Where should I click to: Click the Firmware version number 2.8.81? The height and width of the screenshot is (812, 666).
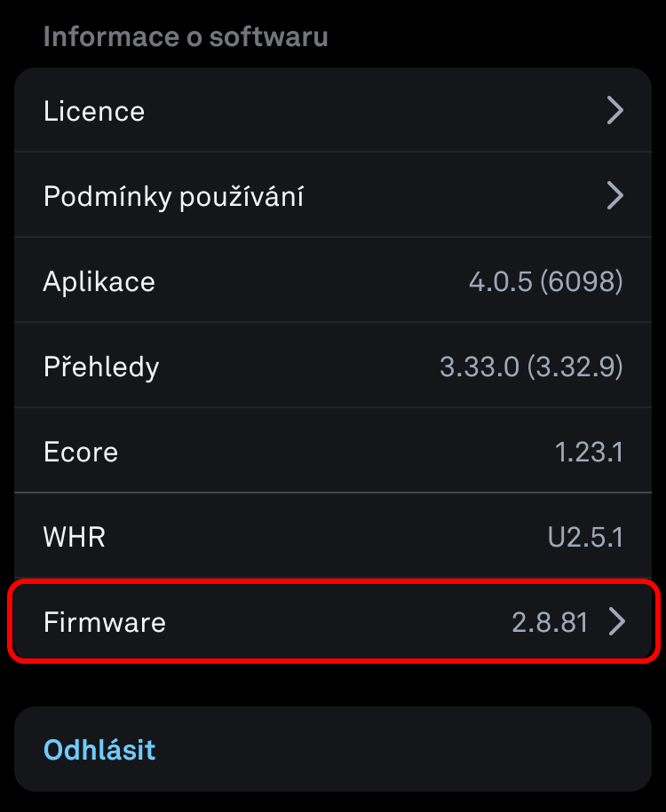coord(550,622)
